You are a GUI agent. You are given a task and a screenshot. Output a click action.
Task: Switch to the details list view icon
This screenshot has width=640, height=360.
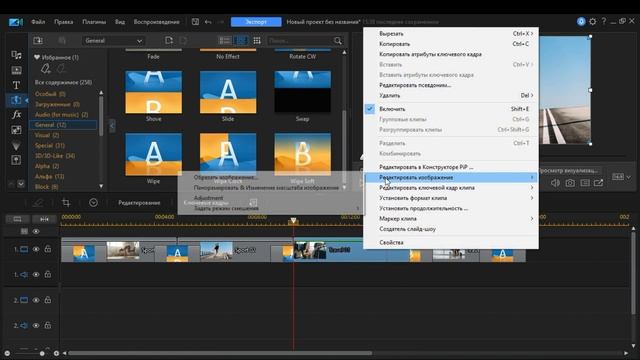coord(225,40)
